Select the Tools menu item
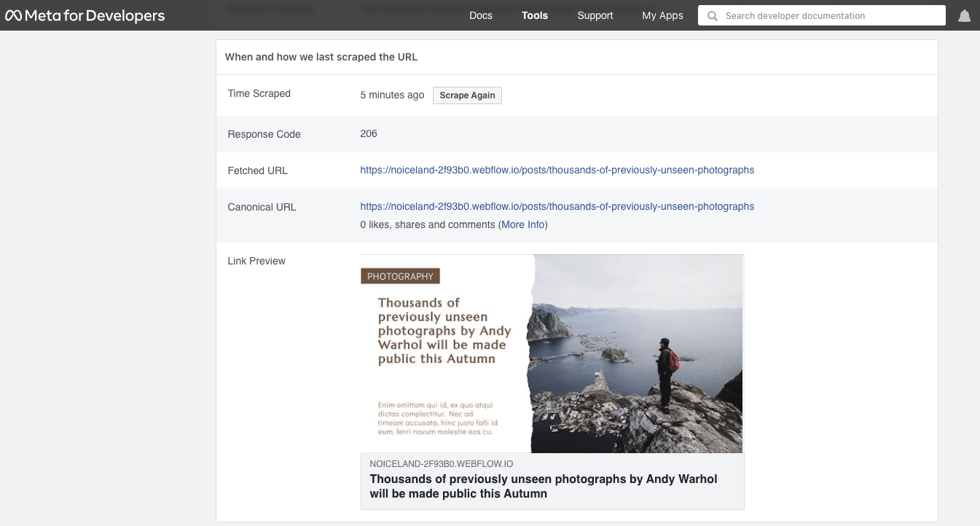980x526 pixels. pyautogui.click(x=534, y=15)
